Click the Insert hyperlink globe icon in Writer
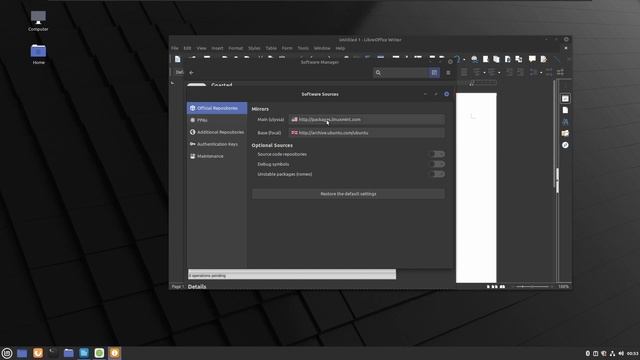Screen dimensions: 640x360 pos(474,60)
